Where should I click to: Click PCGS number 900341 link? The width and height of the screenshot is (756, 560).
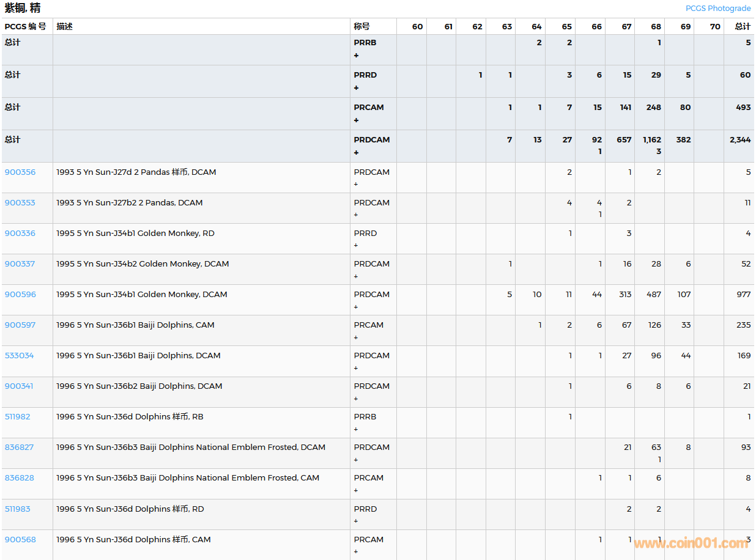pos(20,386)
